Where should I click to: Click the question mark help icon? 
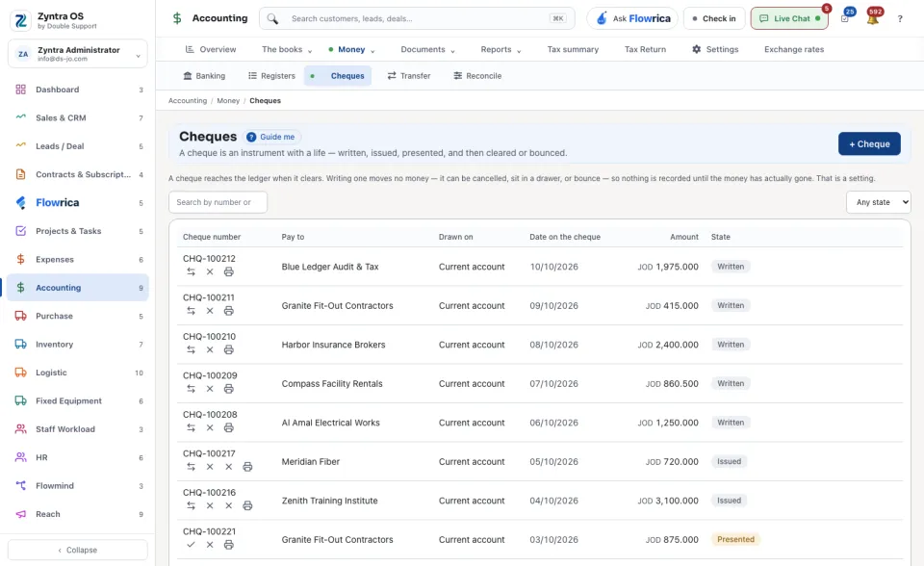click(900, 19)
